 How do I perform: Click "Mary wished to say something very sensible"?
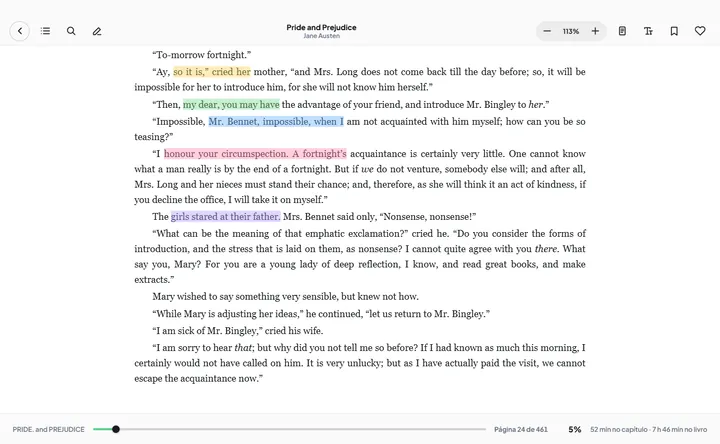pyautogui.click(x=245, y=297)
